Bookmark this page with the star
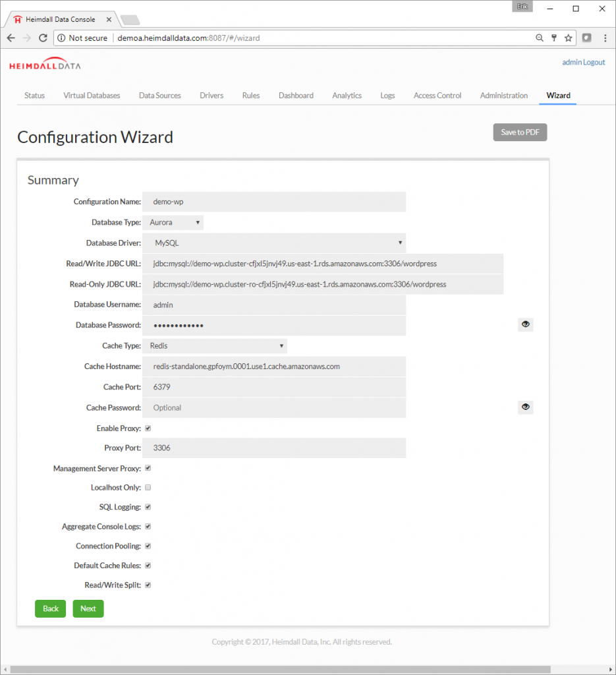The image size is (616, 675). (x=569, y=38)
